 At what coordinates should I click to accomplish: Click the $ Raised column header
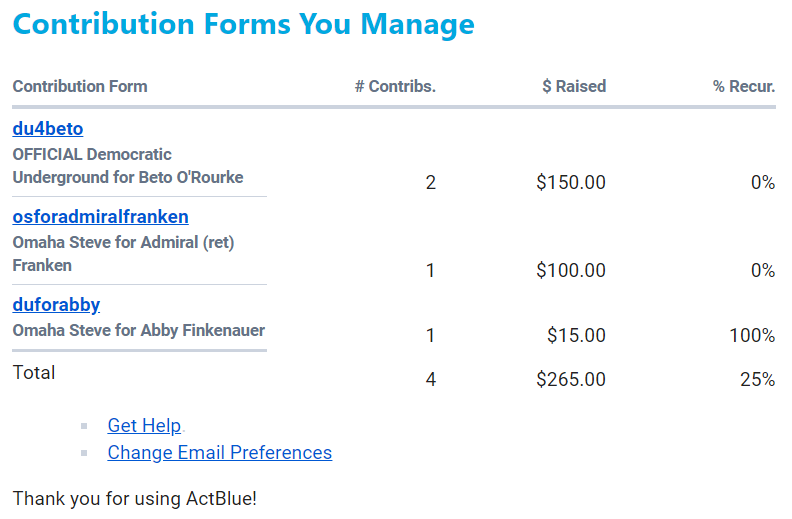(574, 86)
